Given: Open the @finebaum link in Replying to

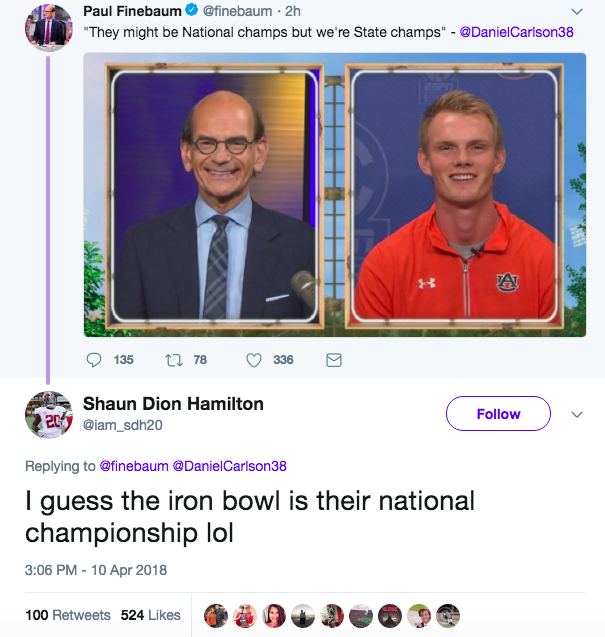Looking at the screenshot, I should [134, 466].
